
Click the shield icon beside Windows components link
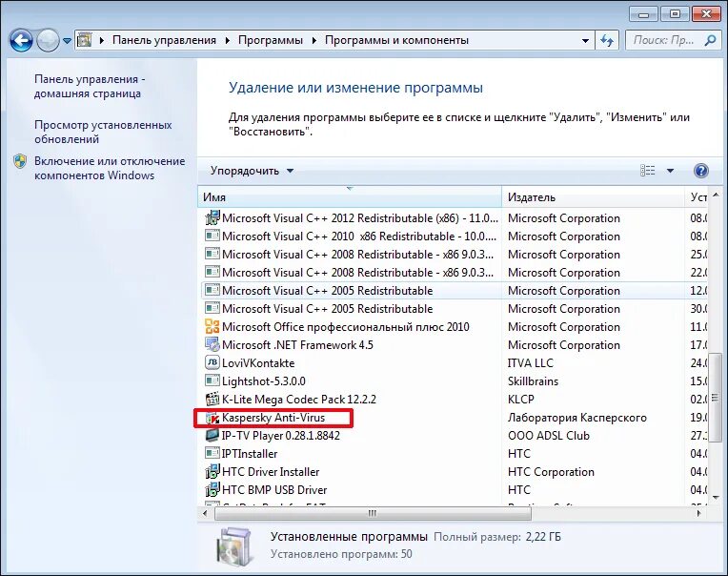pyautogui.click(x=20, y=161)
